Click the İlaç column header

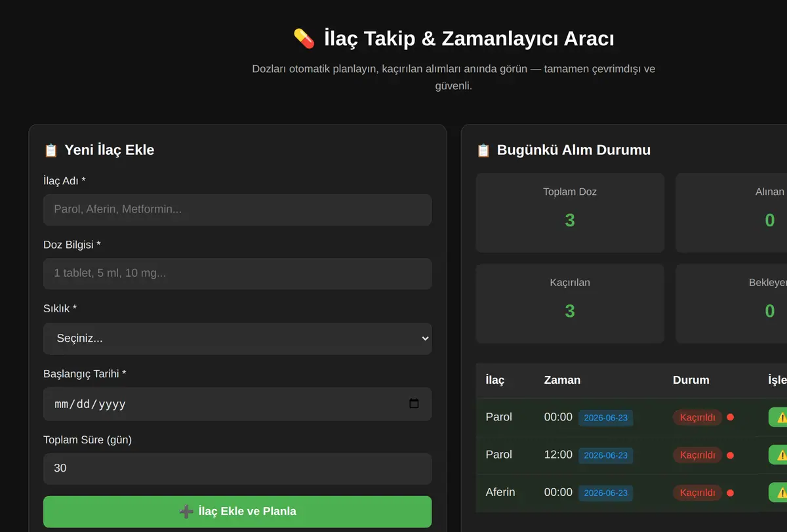[495, 380]
